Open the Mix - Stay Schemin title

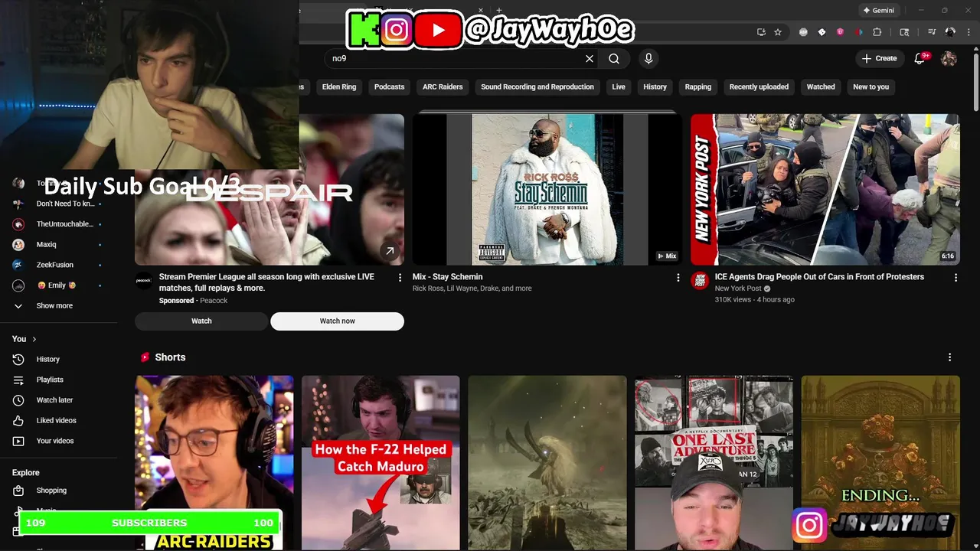(x=447, y=277)
